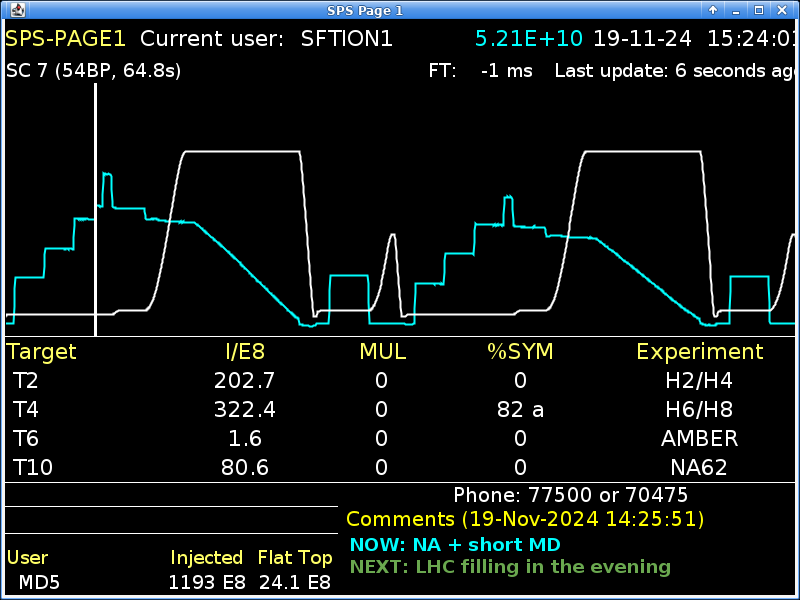This screenshot has height=600, width=800.
Task: Click the 'NOW: NA + short MD' comment
Action: click(455, 545)
